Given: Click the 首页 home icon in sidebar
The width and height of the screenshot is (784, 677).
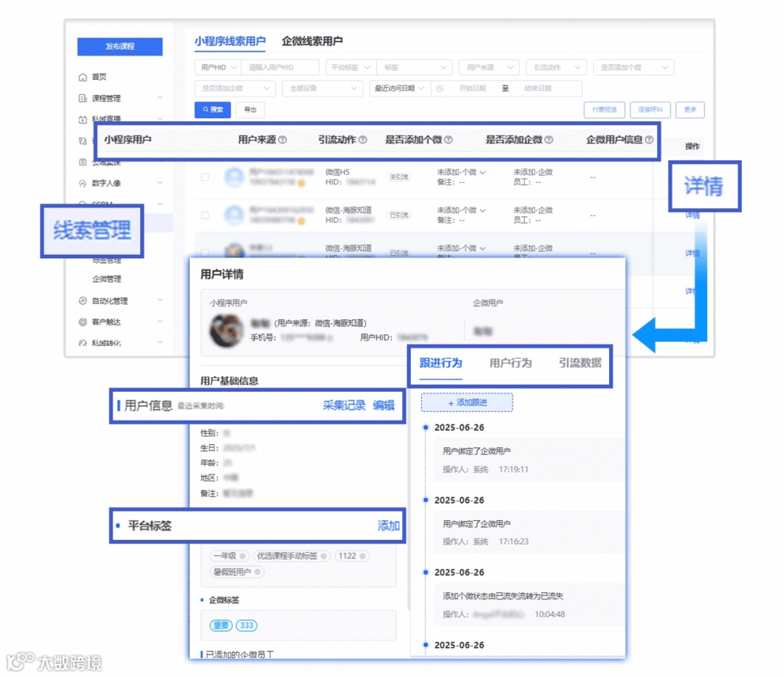Looking at the screenshot, I should point(82,77).
